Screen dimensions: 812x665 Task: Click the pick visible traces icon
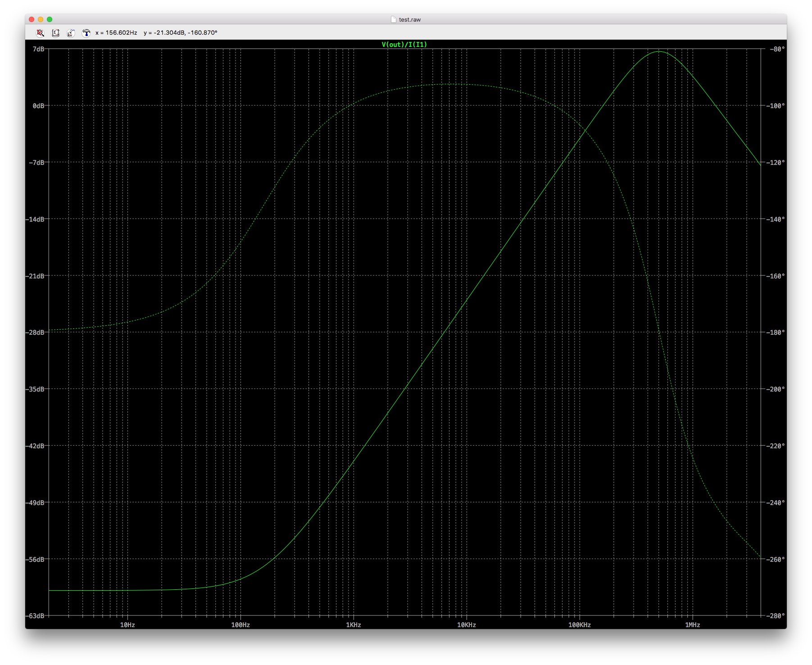point(71,33)
